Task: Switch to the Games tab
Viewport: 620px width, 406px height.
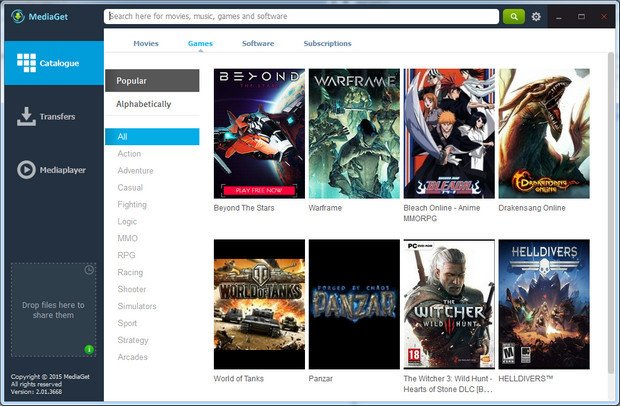Action: click(200, 43)
